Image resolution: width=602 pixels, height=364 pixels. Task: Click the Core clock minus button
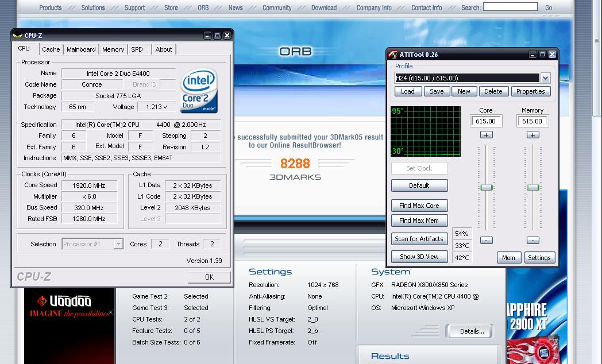[486, 240]
